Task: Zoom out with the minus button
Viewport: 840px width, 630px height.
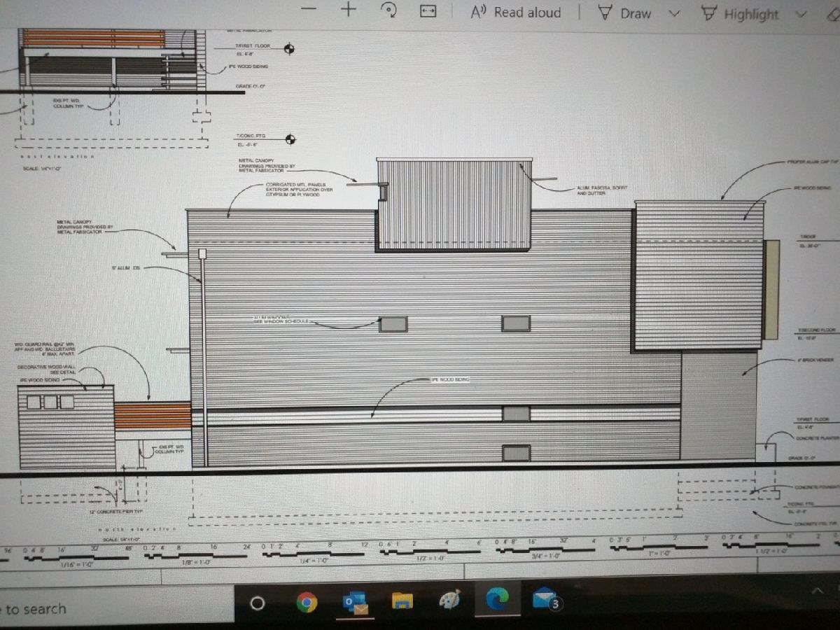Action: coord(309,8)
